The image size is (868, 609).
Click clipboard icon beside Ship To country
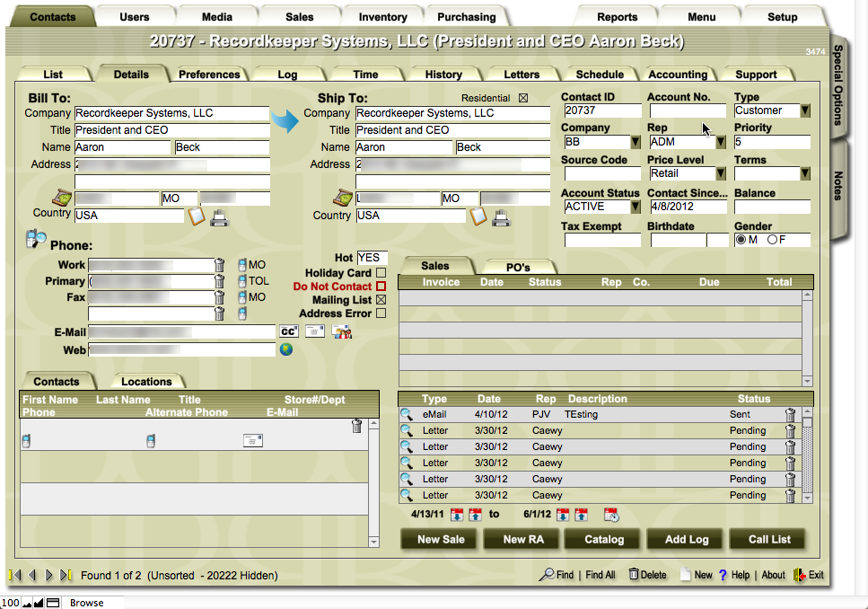[x=478, y=216]
